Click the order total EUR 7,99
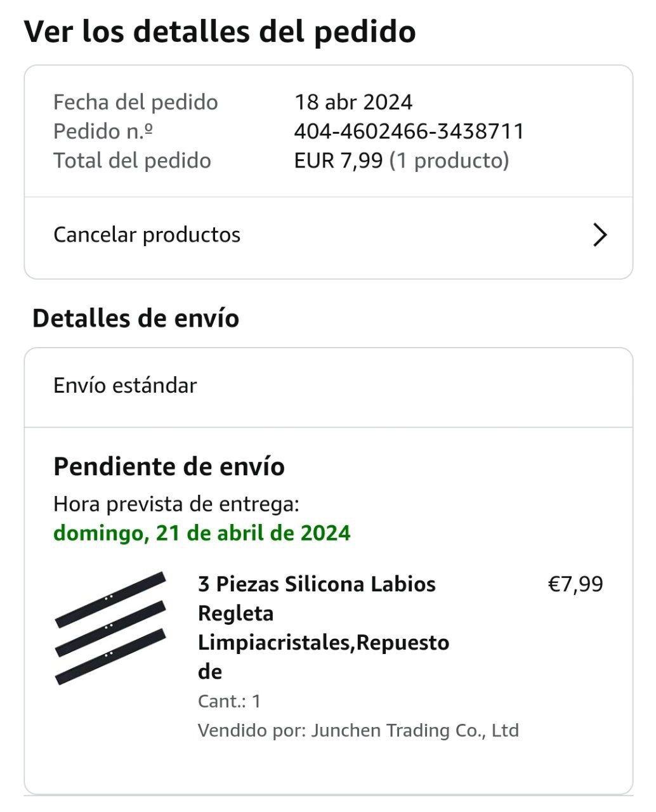Screen dimensions: 656x812 [338, 160]
